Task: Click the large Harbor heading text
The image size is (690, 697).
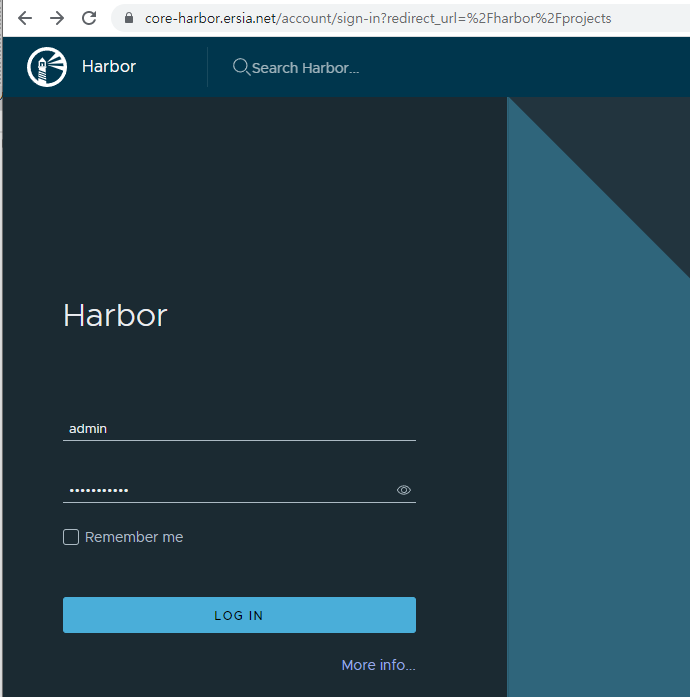Action: tap(115, 316)
